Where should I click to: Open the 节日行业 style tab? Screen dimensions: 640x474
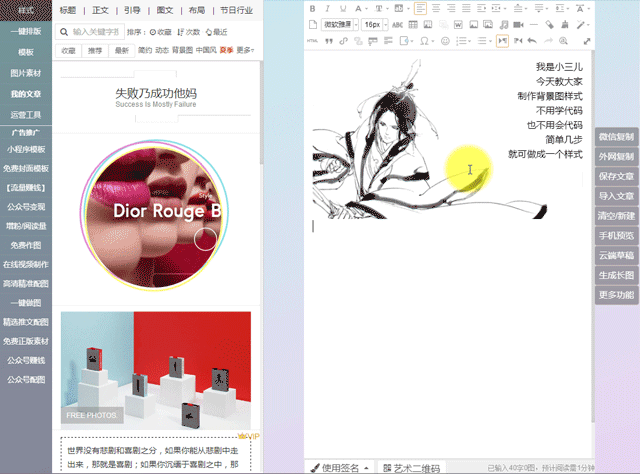point(237,10)
